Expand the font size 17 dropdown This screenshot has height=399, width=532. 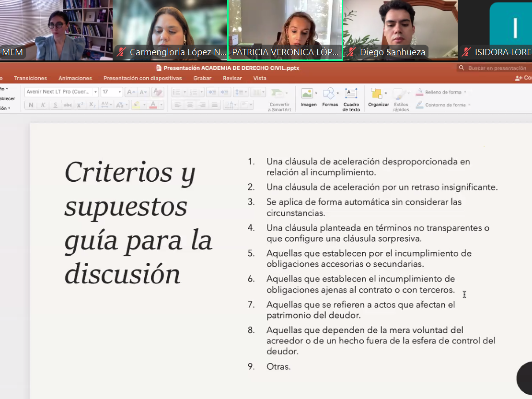tap(119, 92)
